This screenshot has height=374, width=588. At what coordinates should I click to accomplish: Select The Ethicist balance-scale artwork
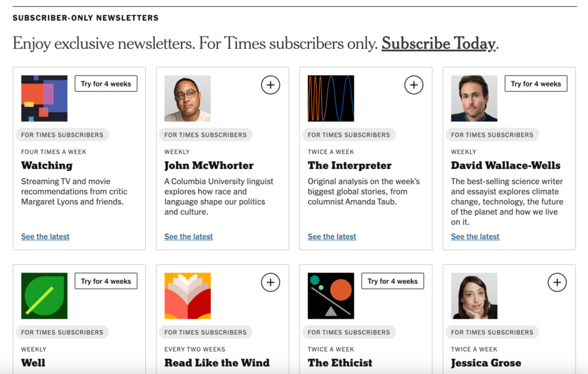tap(330, 295)
